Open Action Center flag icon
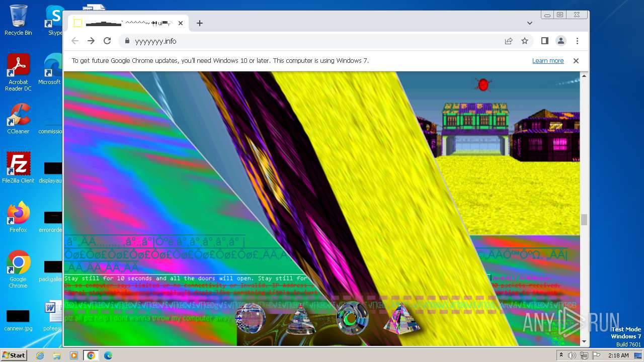The image size is (644, 362). pyautogui.click(x=596, y=355)
